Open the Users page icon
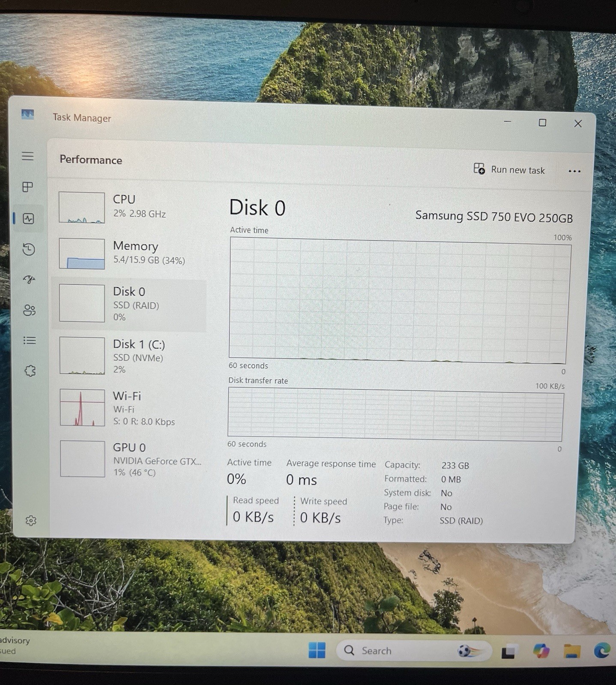 click(x=30, y=310)
